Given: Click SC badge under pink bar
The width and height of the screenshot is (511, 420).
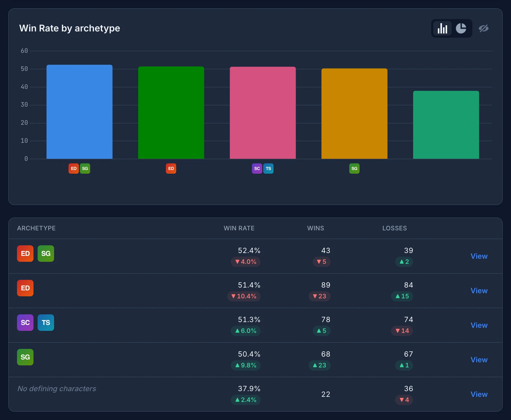Looking at the screenshot, I should coord(257,169).
